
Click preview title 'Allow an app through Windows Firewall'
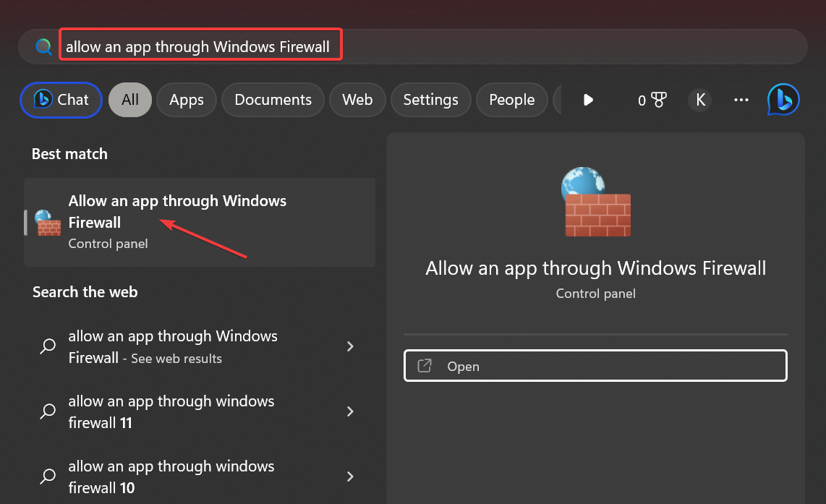596,268
